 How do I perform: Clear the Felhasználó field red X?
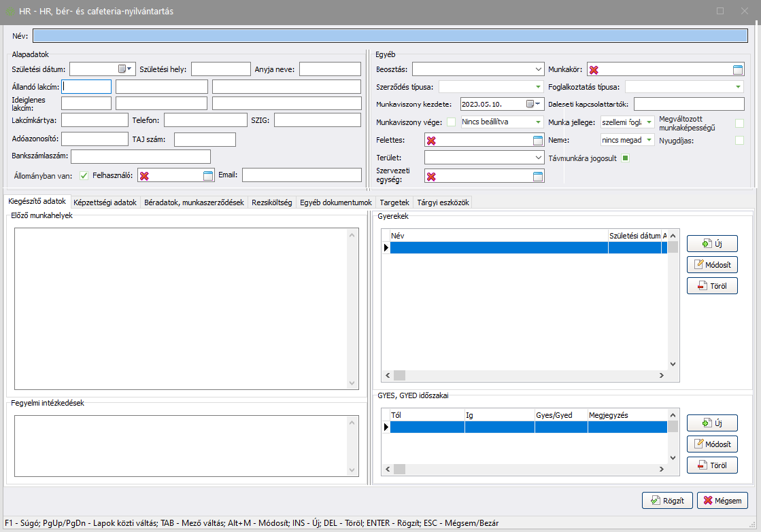pos(143,176)
